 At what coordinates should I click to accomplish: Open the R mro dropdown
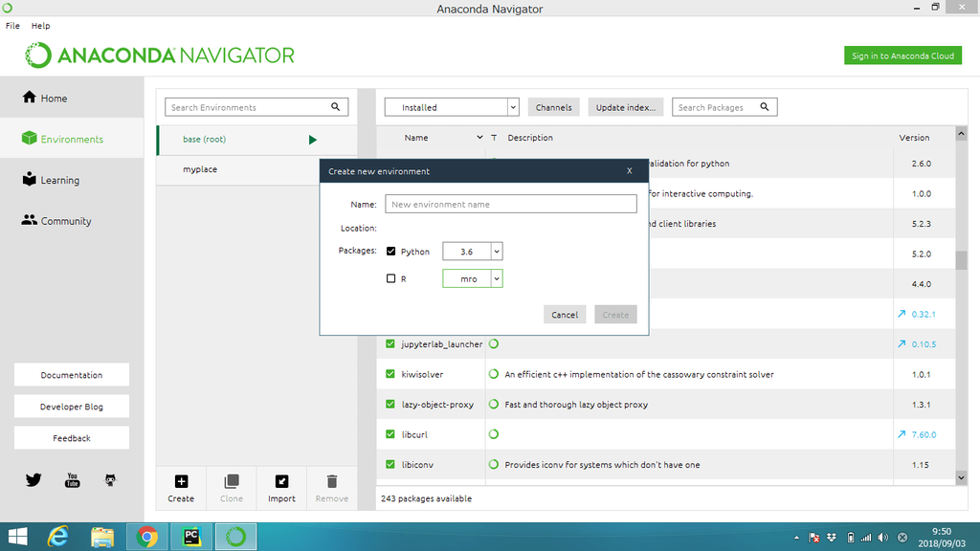coord(473,278)
